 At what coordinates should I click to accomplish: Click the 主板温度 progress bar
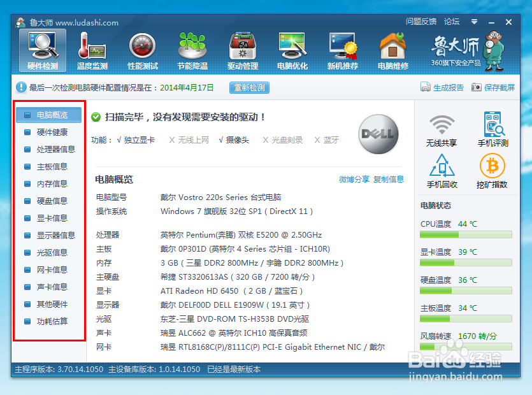[x=466, y=319]
